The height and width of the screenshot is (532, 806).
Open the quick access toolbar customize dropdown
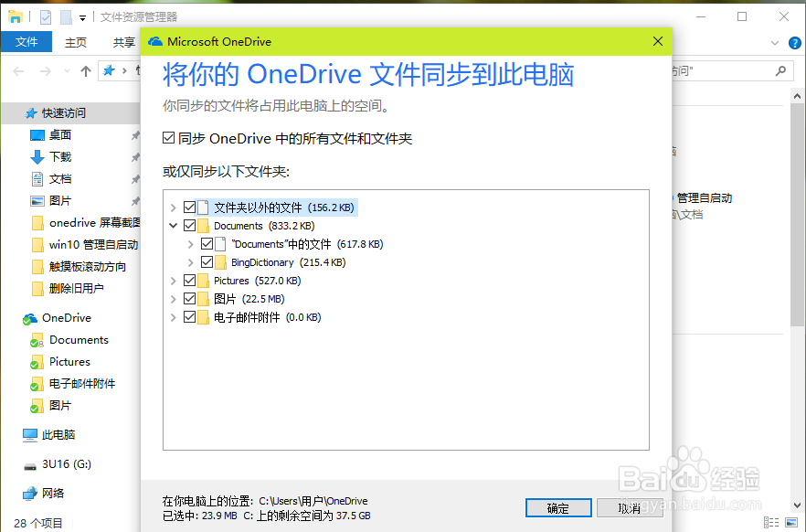(x=83, y=18)
